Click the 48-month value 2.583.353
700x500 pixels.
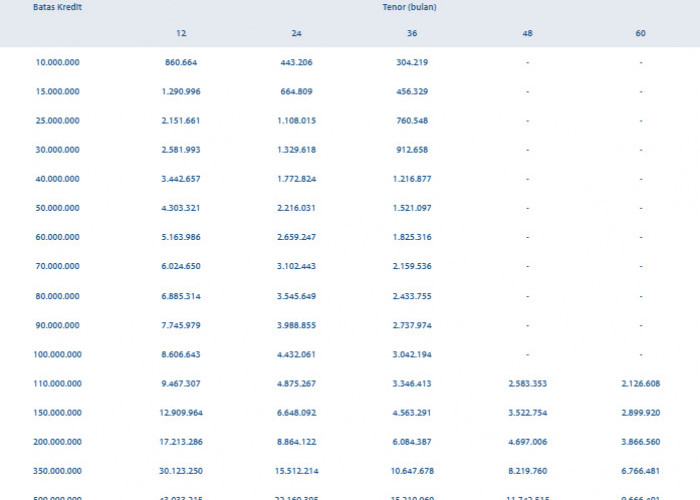tap(527, 383)
